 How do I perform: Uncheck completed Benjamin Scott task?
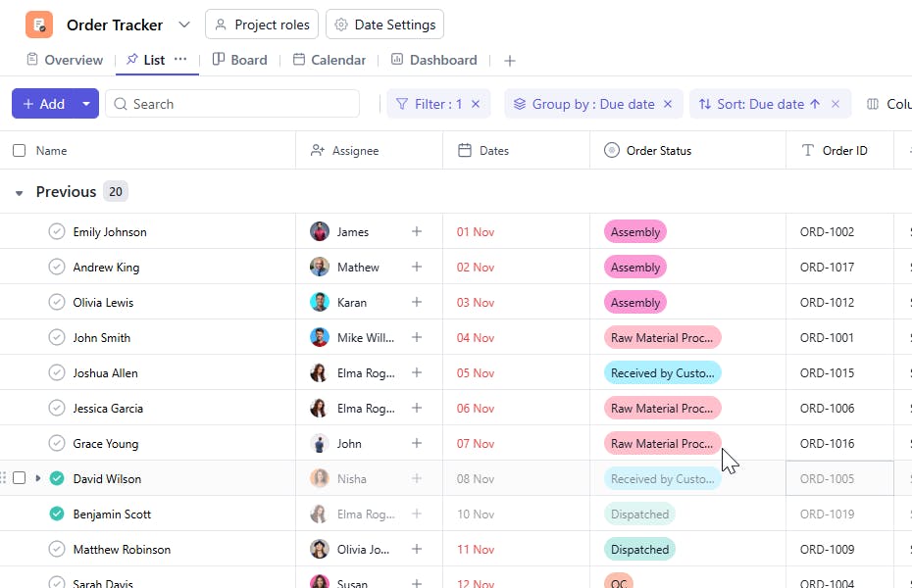click(x=57, y=514)
